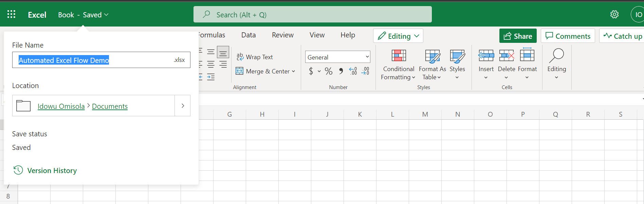Viewport: 644px width, 204px height.
Task: Click the increase decimal icon
Action: 353,71
